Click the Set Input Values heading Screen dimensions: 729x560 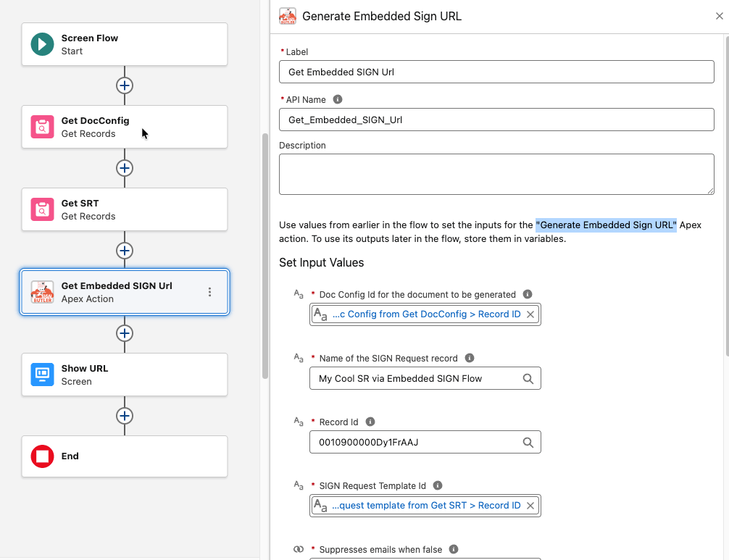321,262
